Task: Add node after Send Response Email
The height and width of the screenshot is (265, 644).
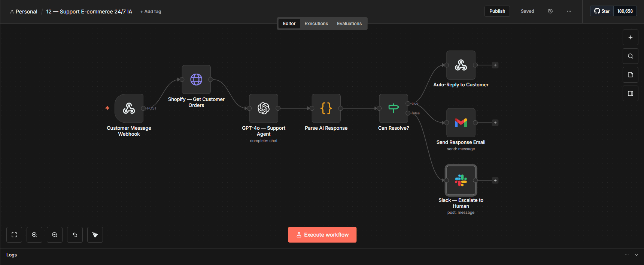Action: coord(495,123)
